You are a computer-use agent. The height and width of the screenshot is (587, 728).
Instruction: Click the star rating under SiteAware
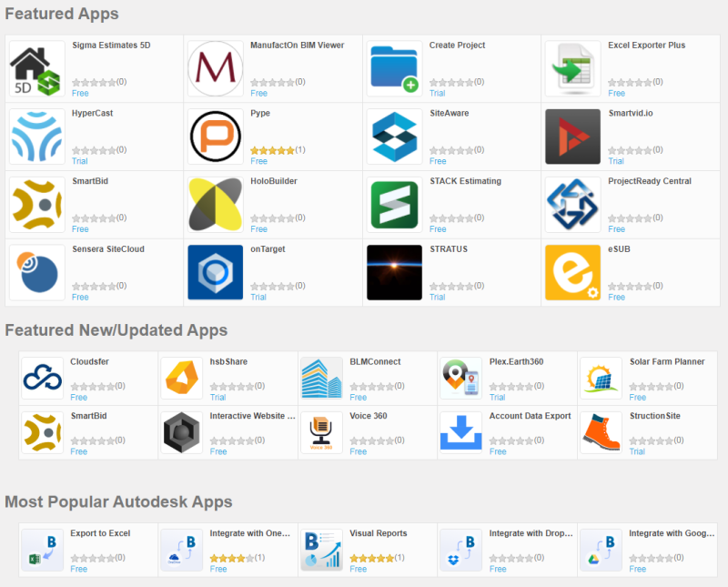(x=451, y=150)
